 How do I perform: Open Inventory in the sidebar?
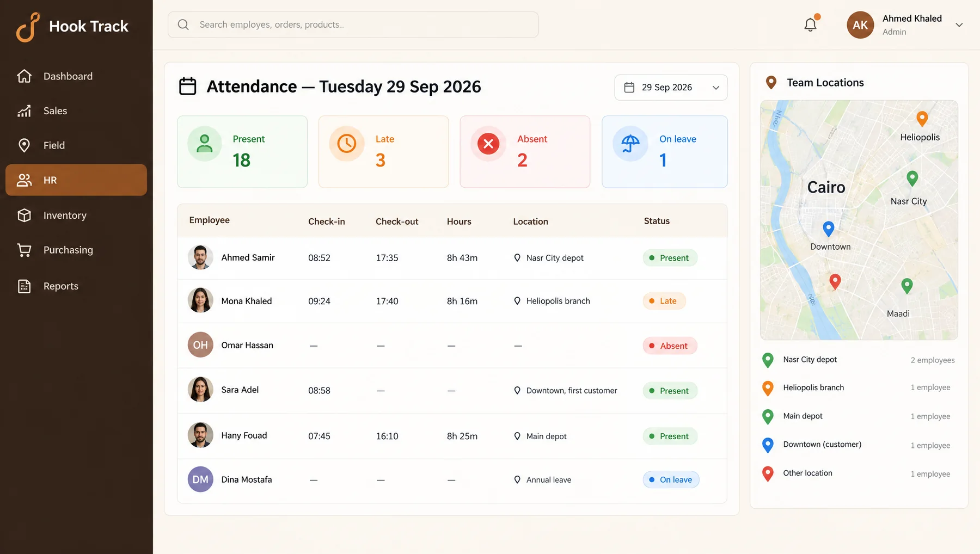(x=76, y=216)
